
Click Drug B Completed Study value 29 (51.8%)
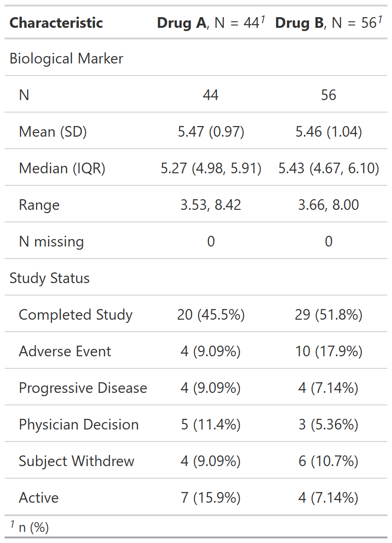click(x=329, y=315)
